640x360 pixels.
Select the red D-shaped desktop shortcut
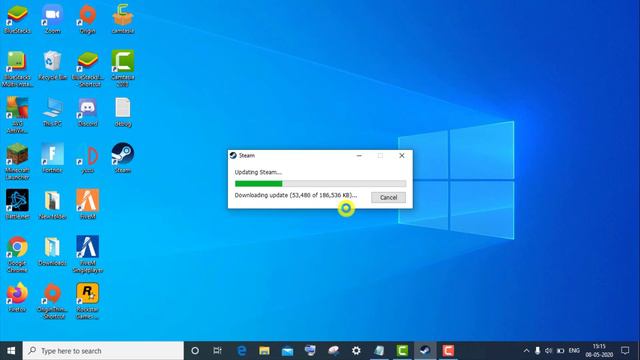pyautogui.click(x=87, y=159)
